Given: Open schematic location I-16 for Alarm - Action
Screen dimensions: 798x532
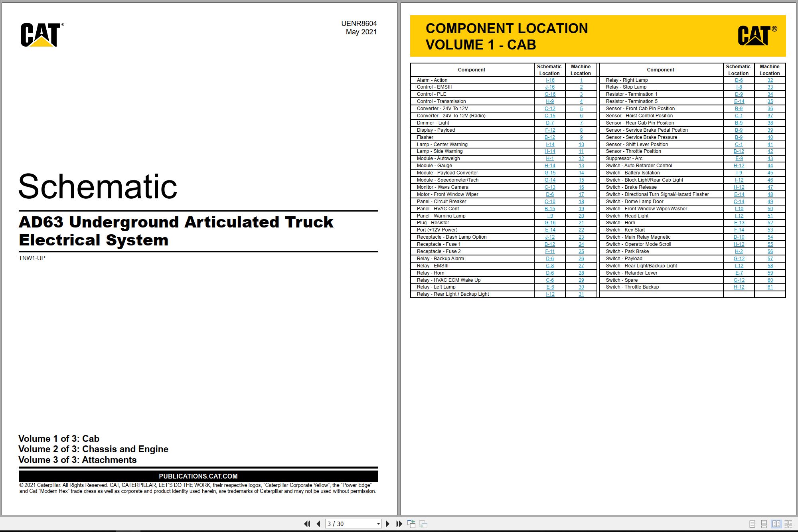Looking at the screenshot, I should point(550,80).
